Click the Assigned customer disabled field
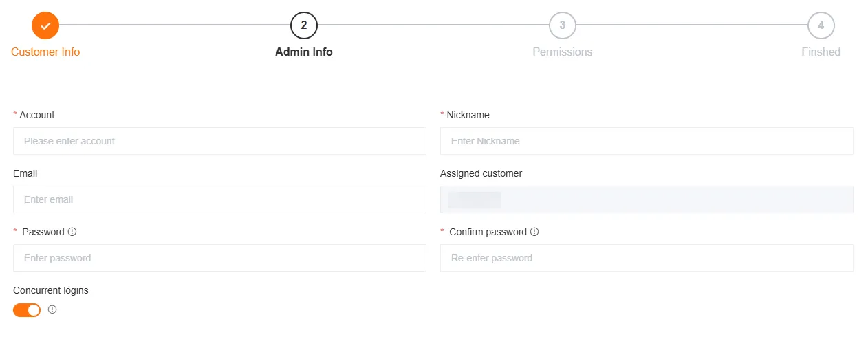Viewport: 868px width, 337px height. (x=647, y=199)
